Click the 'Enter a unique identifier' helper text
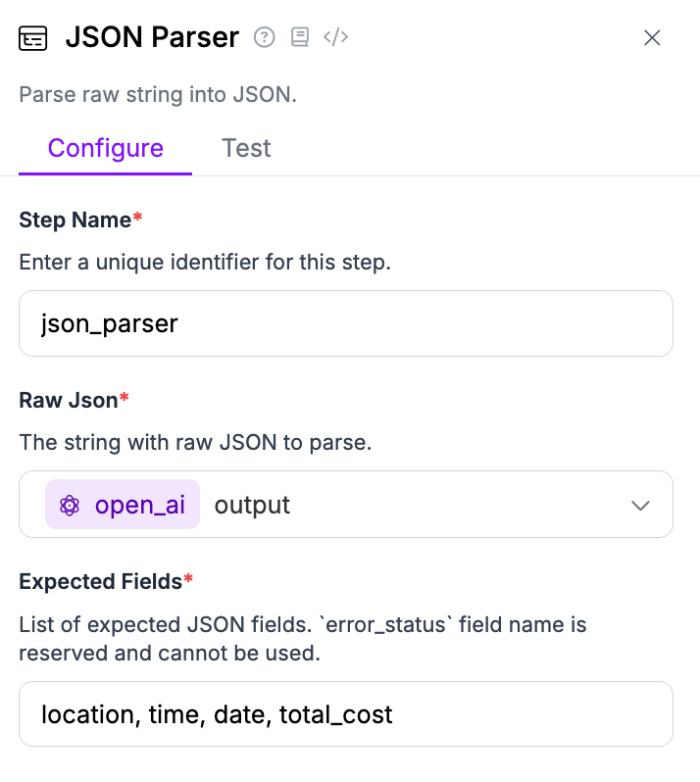Screen dimensions: 700x782 pyautogui.click(x=205, y=264)
